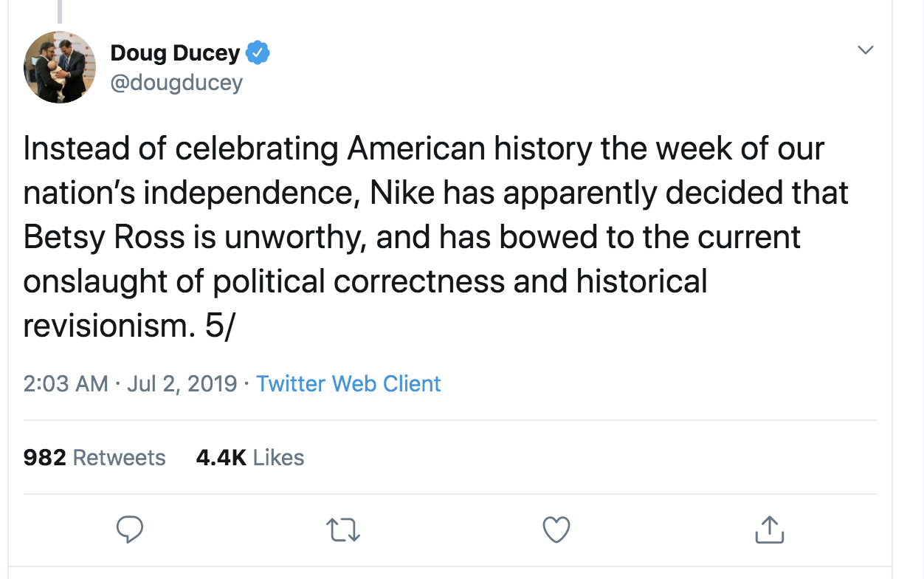Click the thread connector line above avatar
This screenshot has height=579, width=924.
tap(60, 11)
